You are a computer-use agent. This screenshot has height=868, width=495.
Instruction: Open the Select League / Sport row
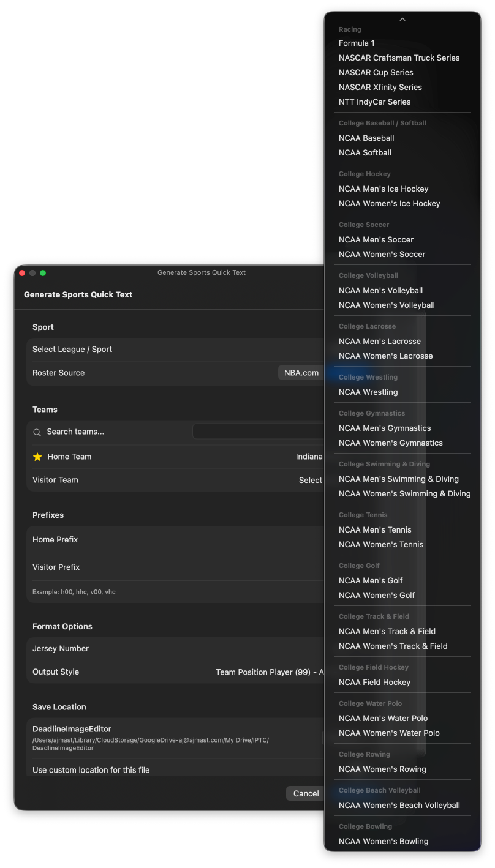[175, 350]
